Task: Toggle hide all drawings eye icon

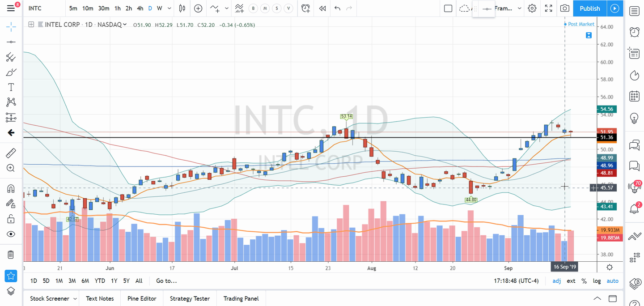Action: [11, 234]
